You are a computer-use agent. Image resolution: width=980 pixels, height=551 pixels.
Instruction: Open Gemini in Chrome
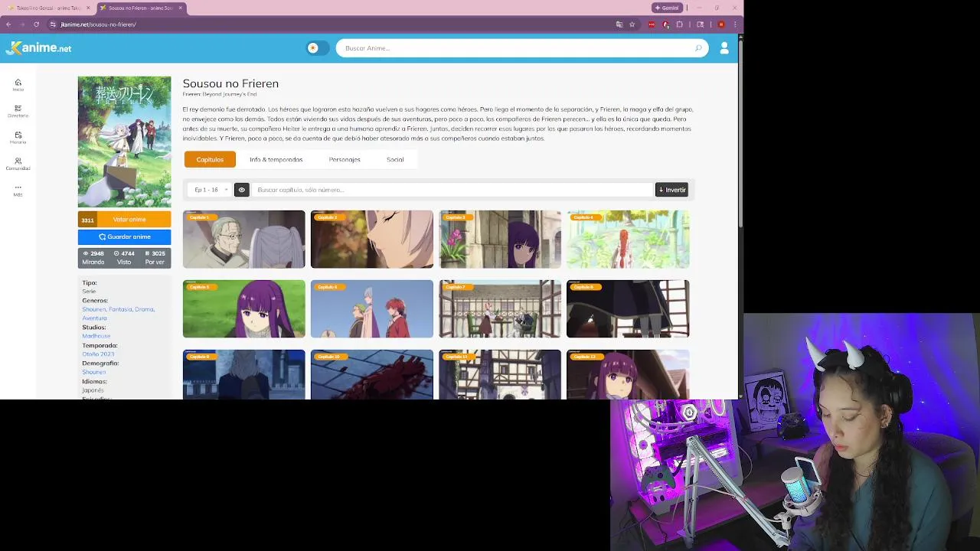[x=667, y=8]
